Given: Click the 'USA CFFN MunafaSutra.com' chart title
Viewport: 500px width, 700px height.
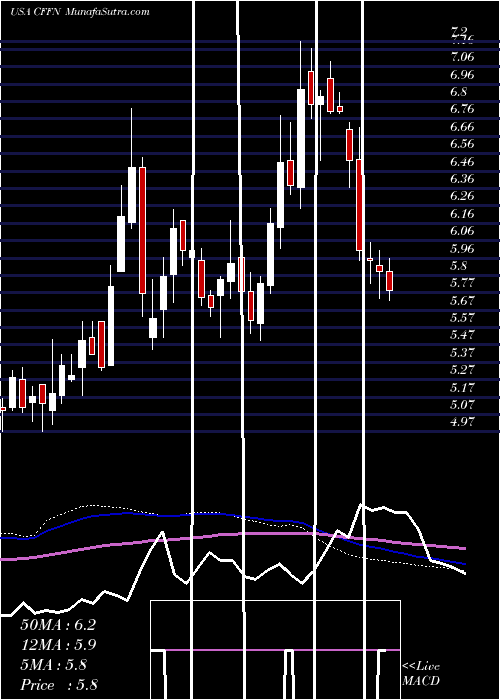Looking at the screenshot, I should coord(79,12).
